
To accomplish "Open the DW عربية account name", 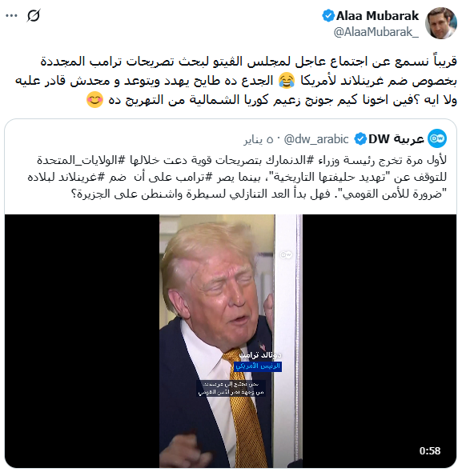I will pyautogui.click(x=396, y=139).
